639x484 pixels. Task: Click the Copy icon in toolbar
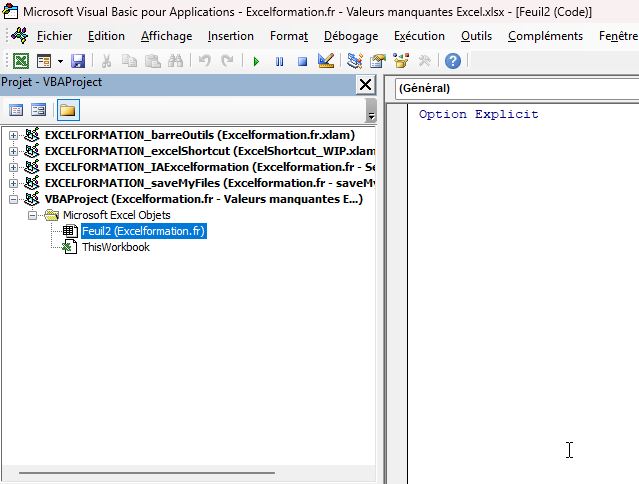[130, 62]
